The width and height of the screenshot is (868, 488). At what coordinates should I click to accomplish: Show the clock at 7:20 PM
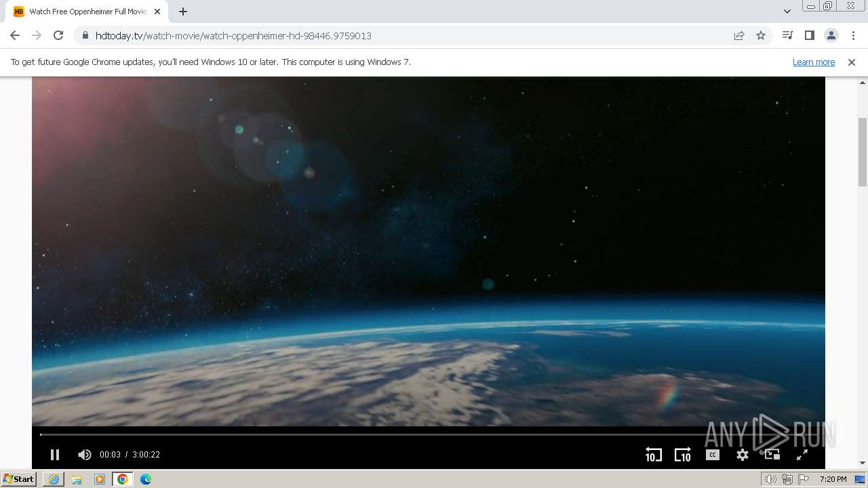tap(833, 479)
